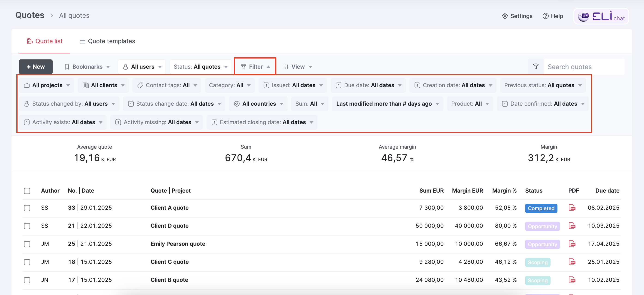
Task: Open the Status change date dropdown
Action: [x=174, y=104]
